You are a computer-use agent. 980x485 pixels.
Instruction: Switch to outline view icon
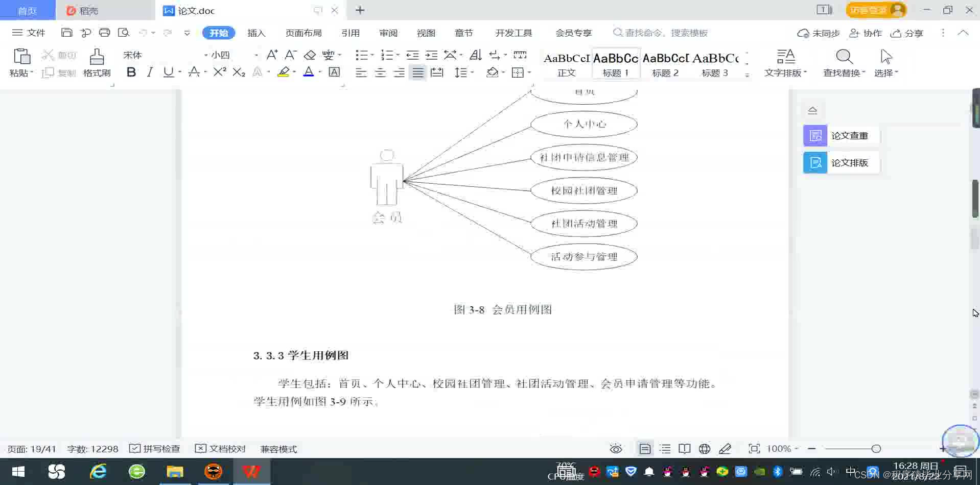(665, 449)
